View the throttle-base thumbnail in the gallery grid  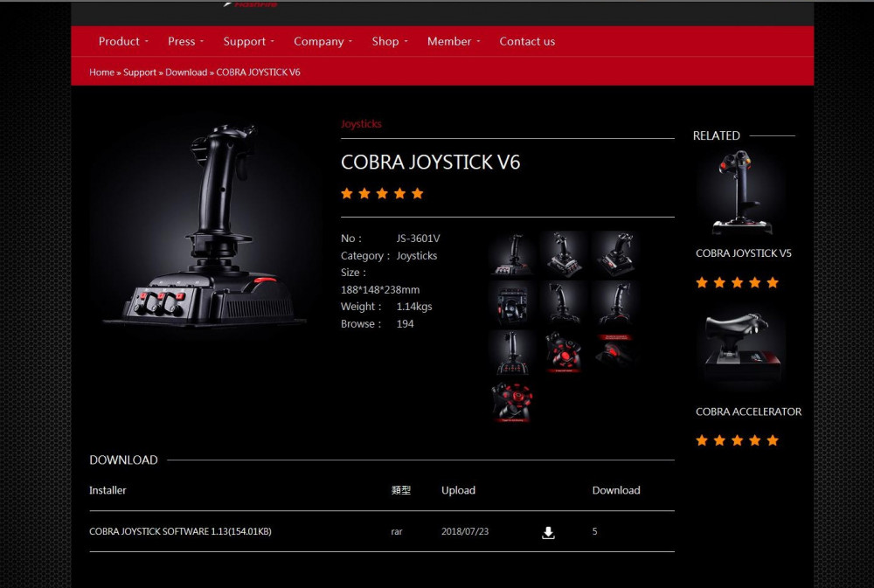511,303
